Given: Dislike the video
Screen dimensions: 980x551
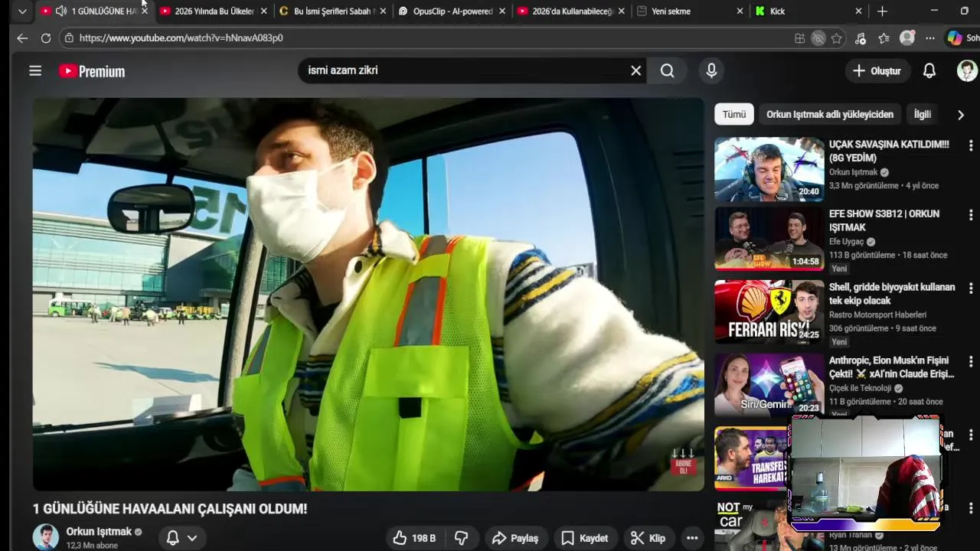Looking at the screenshot, I should [x=461, y=538].
